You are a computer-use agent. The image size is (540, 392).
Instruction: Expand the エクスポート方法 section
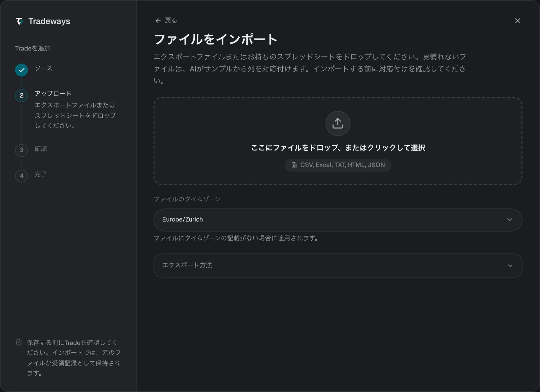coord(338,265)
